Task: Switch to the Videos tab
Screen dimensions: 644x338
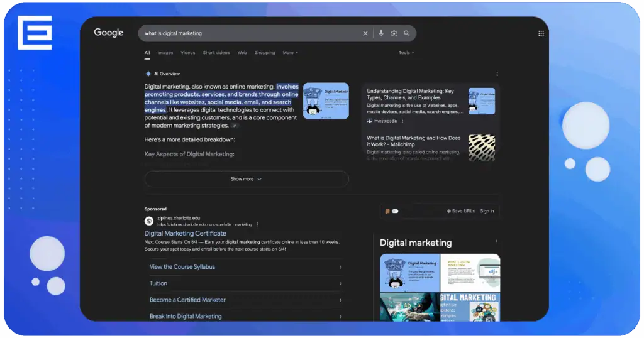Action: [x=187, y=53]
